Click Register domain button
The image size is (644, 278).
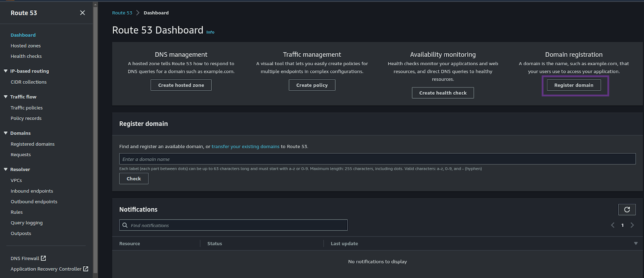(574, 85)
